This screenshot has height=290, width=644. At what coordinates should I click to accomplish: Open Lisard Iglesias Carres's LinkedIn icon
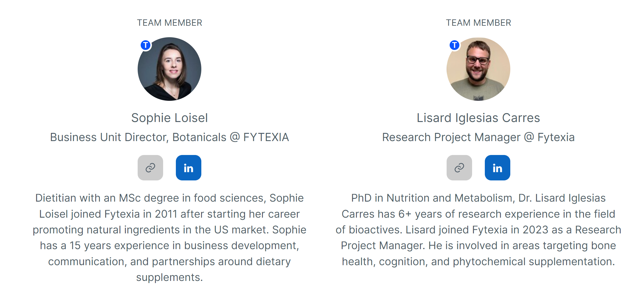click(497, 168)
